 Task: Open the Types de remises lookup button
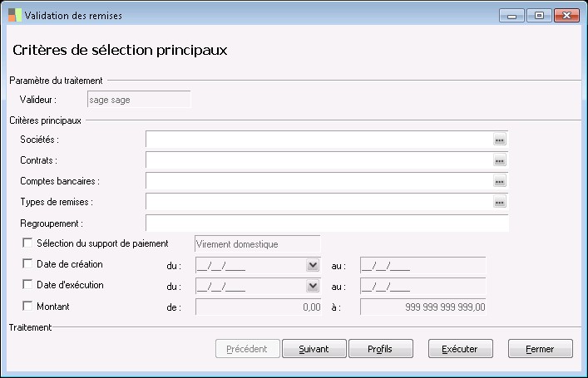coord(499,202)
